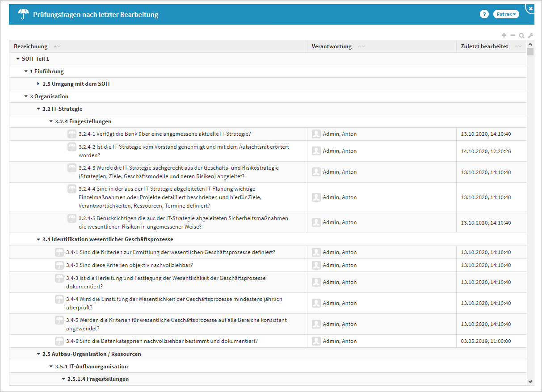Collapse the SOIT Teil 1 tree node
Image resolution: width=542 pixels, height=392 pixels.
(18, 59)
